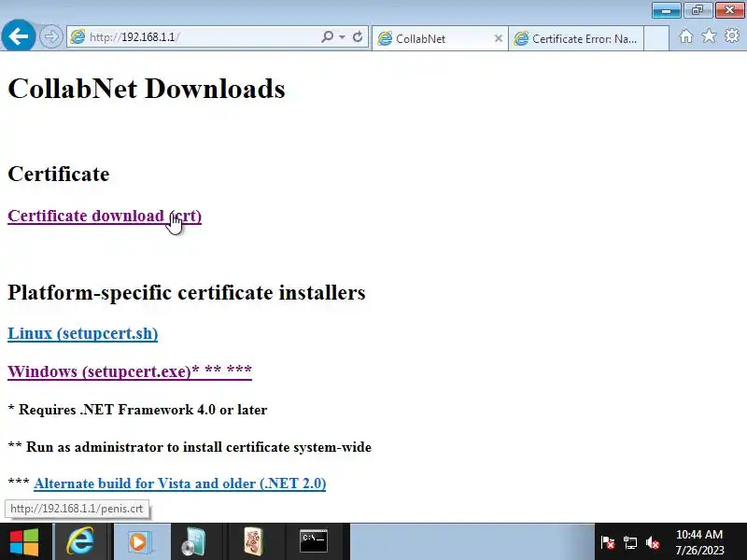The height and width of the screenshot is (560, 747).
Task: Open the Certificate download (crt) link
Action: coord(105,216)
